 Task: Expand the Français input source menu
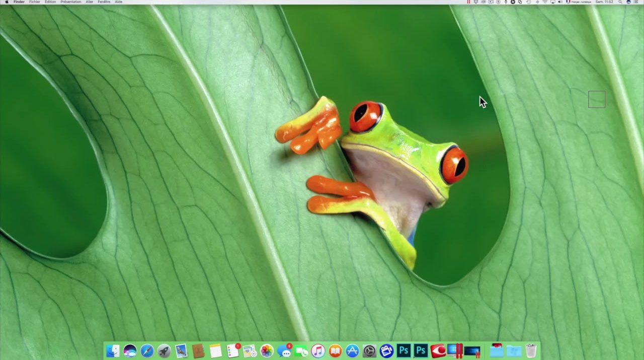pyautogui.click(x=579, y=2)
